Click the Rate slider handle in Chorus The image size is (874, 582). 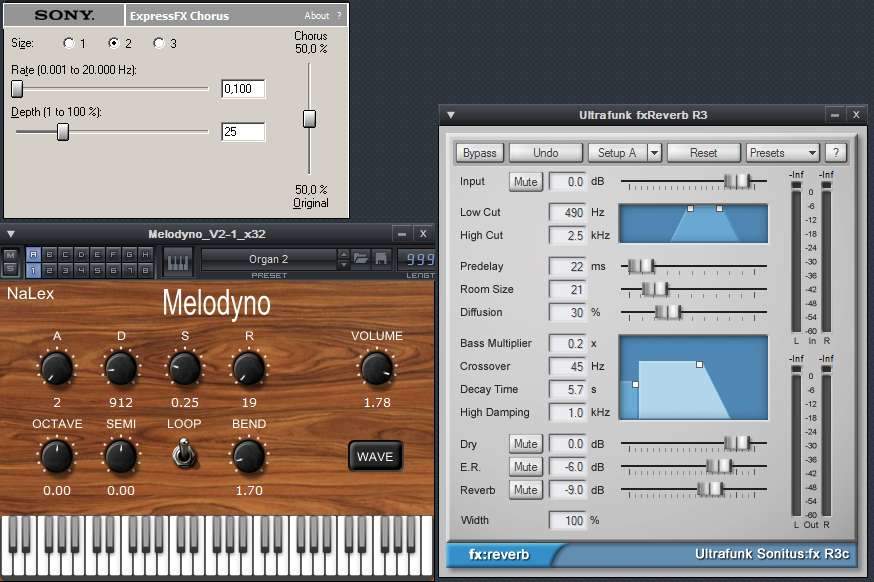point(17,88)
